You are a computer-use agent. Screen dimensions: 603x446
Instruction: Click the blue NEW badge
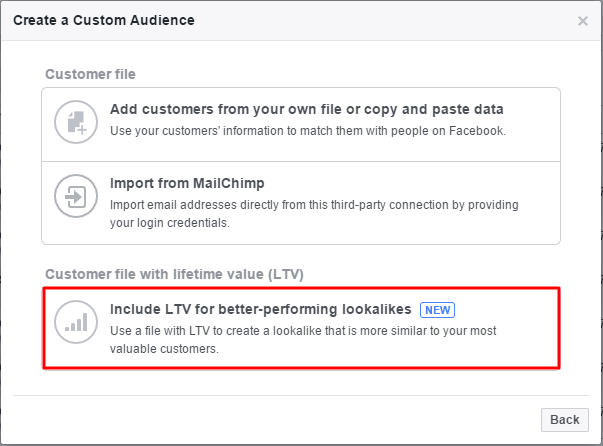(x=437, y=310)
